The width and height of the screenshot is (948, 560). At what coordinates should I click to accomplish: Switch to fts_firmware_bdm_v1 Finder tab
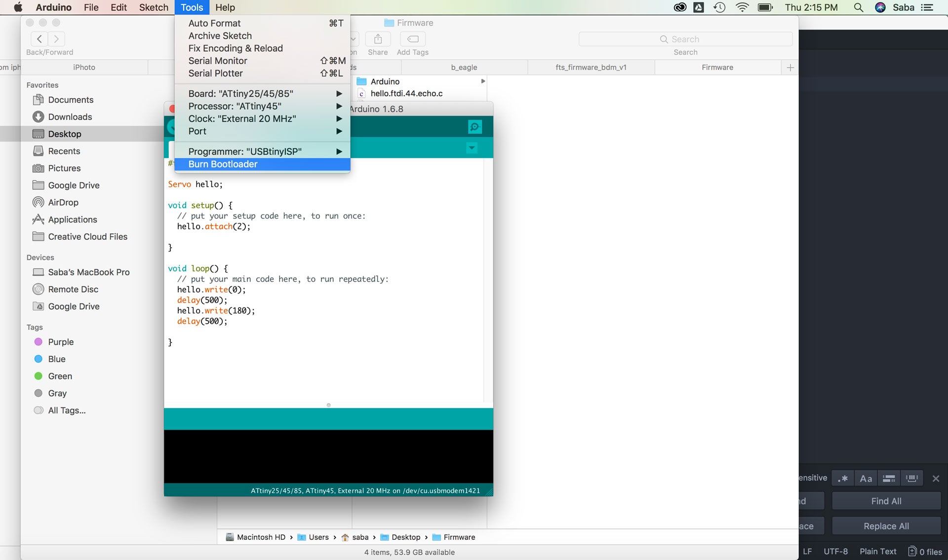point(591,67)
